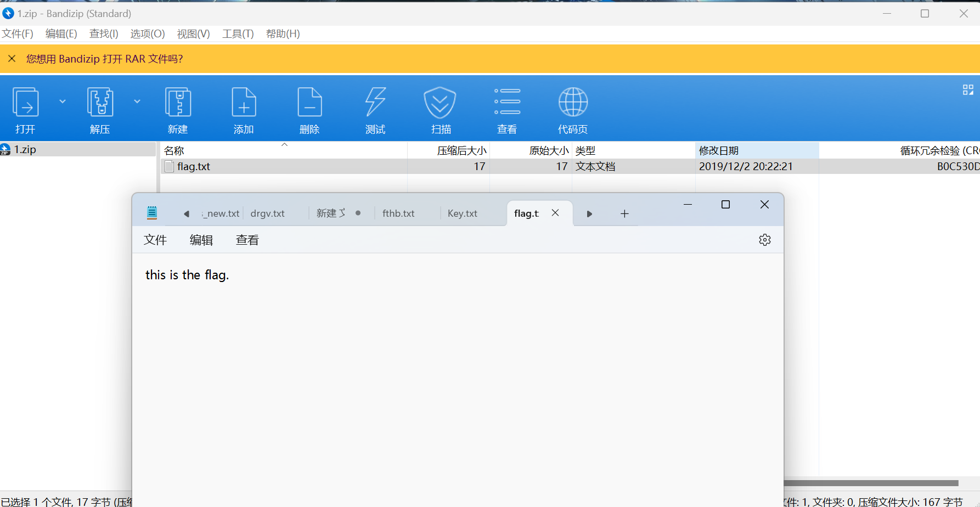Click the Code page (代码页) globe icon

(x=573, y=102)
